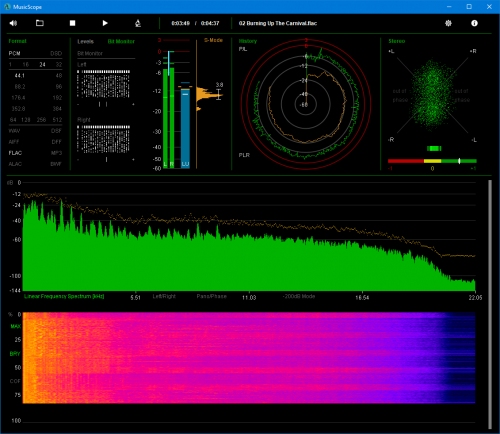Click the speaker volume icon
The height and width of the screenshot is (434, 500).
click(x=13, y=23)
